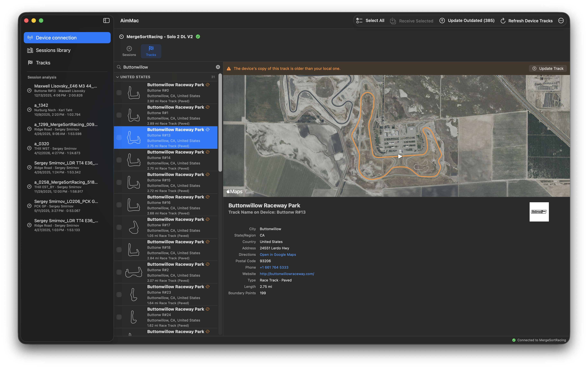Clear the Buttonwillow search field
The width and height of the screenshot is (588, 368).
tap(218, 67)
